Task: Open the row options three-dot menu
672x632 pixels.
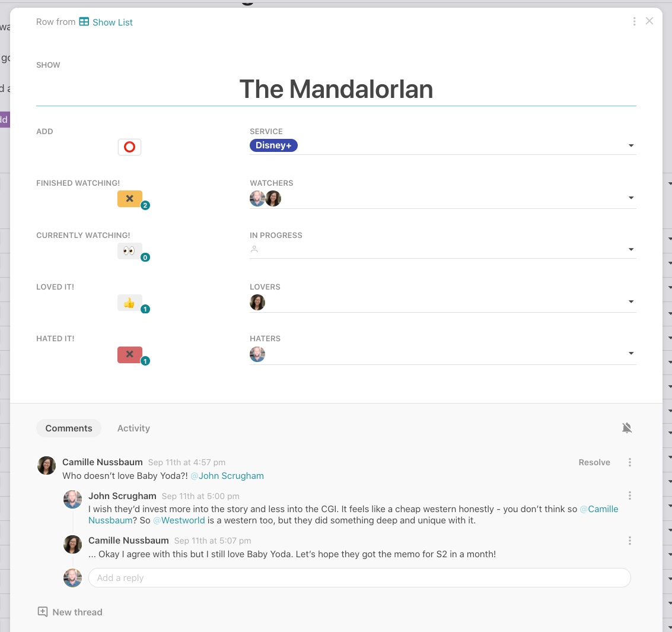Action: (634, 21)
